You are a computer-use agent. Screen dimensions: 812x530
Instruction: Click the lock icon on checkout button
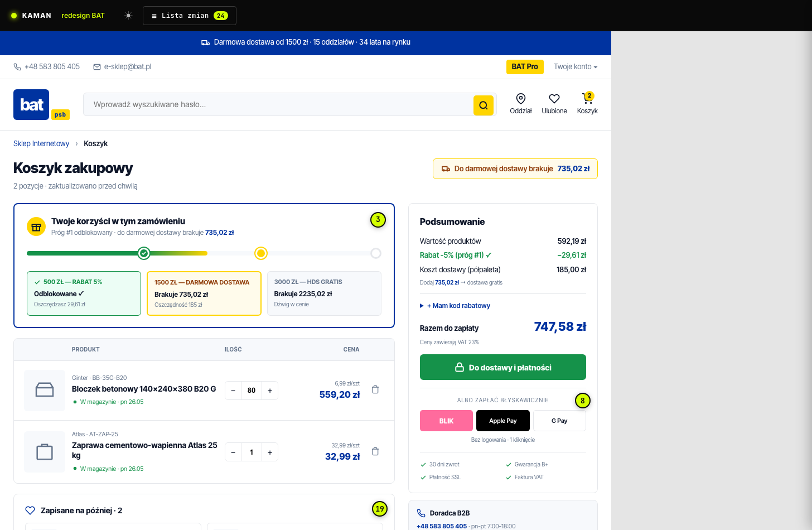point(460,367)
